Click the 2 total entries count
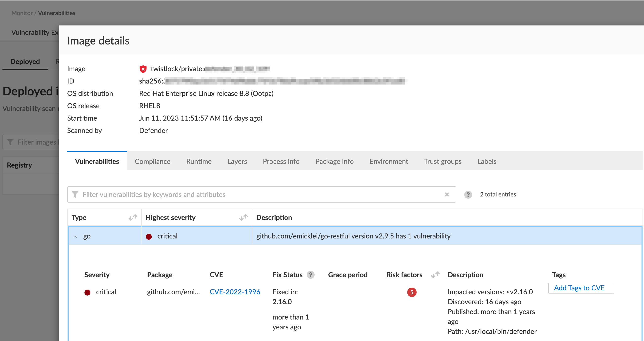 pyautogui.click(x=498, y=194)
